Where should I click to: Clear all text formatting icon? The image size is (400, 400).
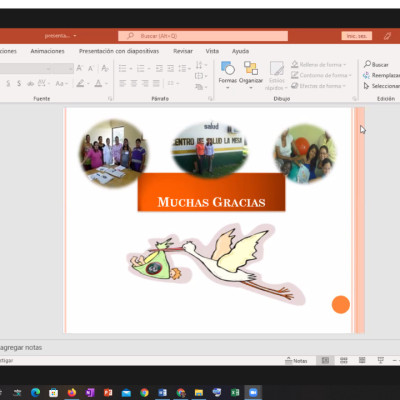[105, 68]
